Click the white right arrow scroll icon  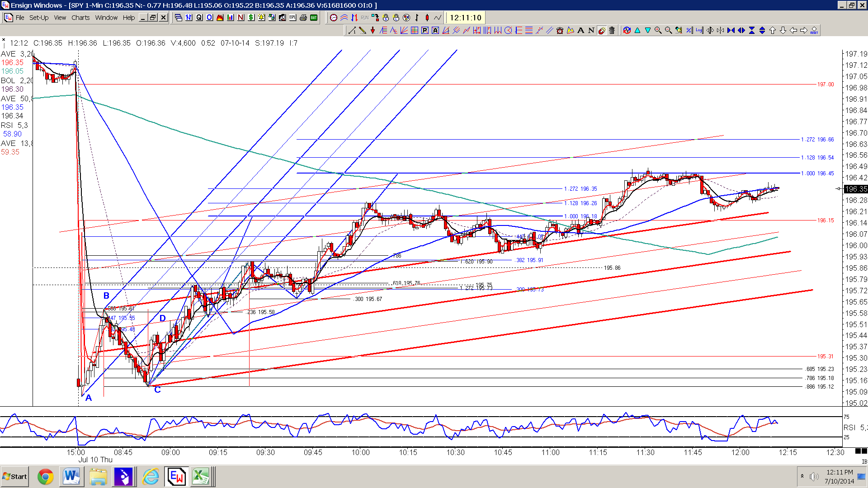click(x=804, y=30)
